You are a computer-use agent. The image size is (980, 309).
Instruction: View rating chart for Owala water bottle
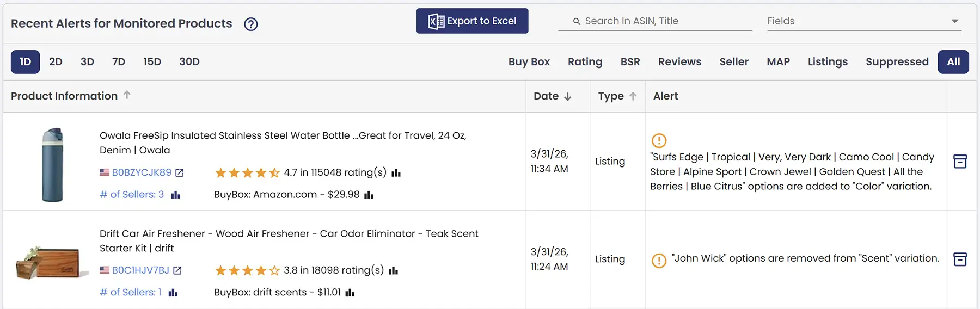pos(396,173)
